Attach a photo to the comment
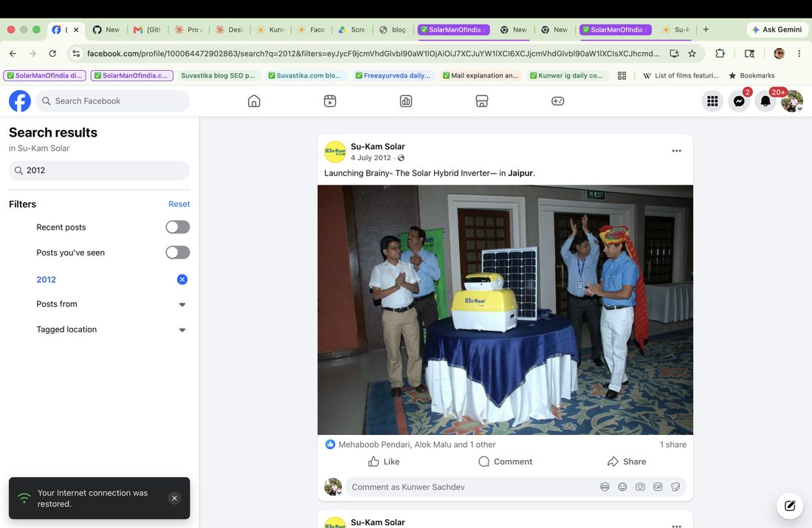Image resolution: width=812 pixels, height=528 pixels. click(x=640, y=487)
